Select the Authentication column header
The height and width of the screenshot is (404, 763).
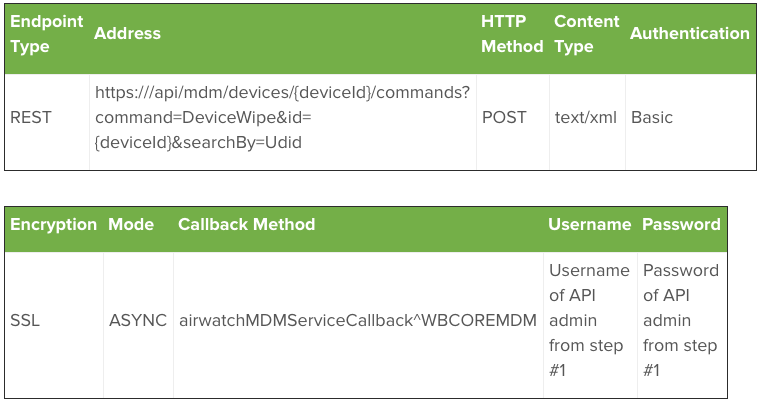pyautogui.click(x=690, y=33)
